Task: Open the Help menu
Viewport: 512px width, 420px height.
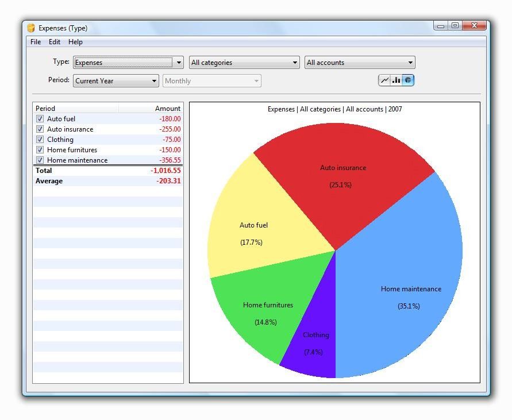Action: 75,42
